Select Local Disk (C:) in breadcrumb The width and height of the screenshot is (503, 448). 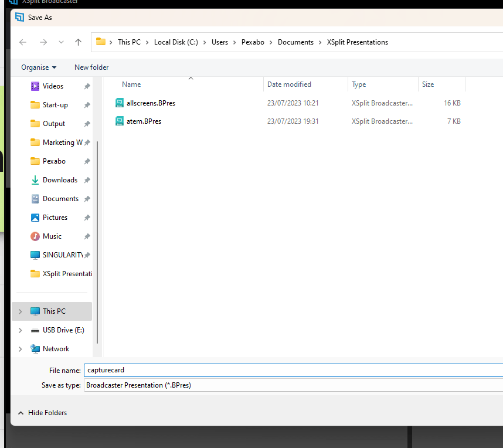pos(176,42)
